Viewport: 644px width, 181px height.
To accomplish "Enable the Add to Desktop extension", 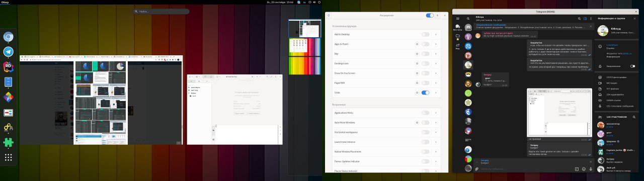I will (x=425, y=34).
